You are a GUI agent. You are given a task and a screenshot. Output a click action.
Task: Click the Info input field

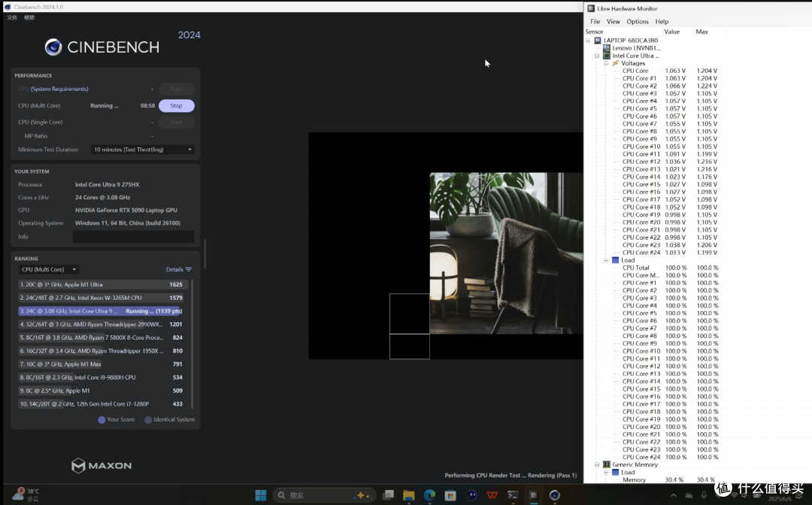(134, 237)
